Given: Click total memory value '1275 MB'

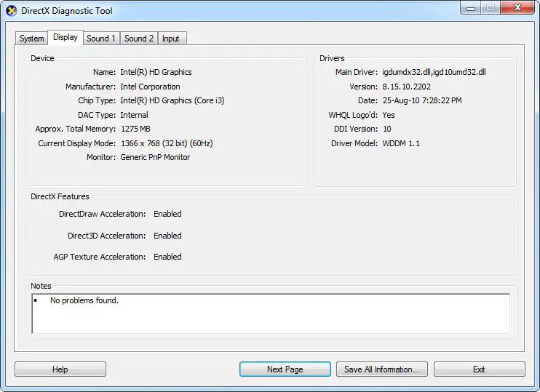Looking at the screenshot, I should tap(135, 129).
